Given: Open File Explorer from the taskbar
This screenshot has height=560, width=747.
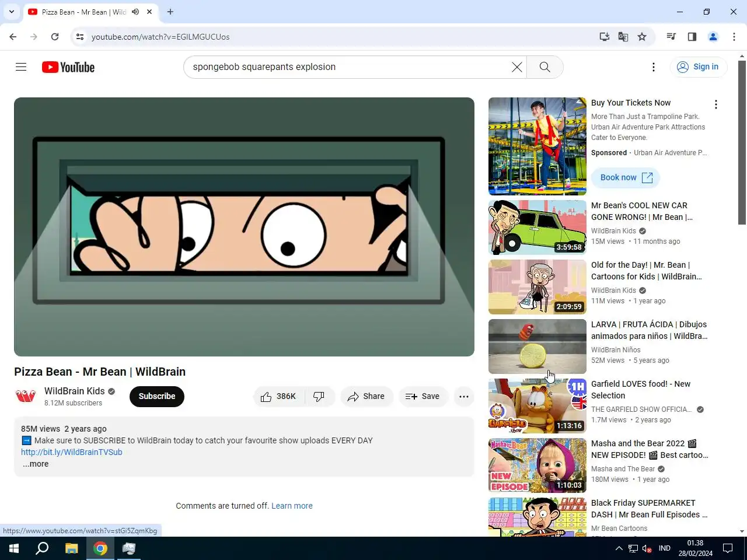Looking at the screenshot, I should [x=71, y=548].
